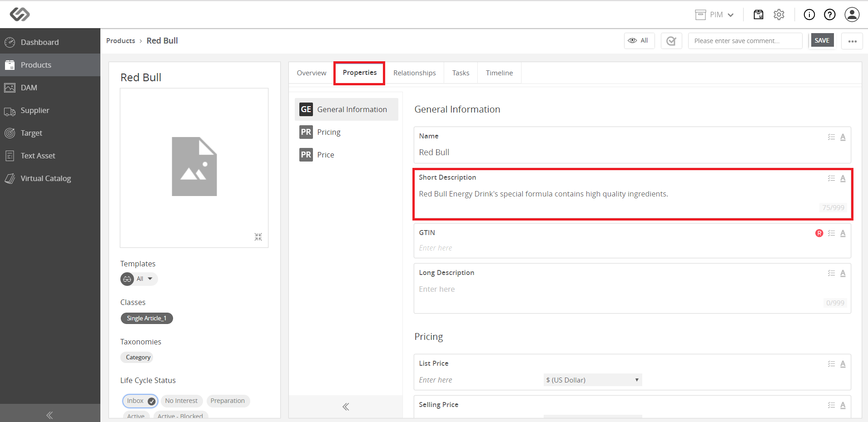The image size is (868, 422).
Task: Click the text format icon in List Price
Action: pos(843,364)
